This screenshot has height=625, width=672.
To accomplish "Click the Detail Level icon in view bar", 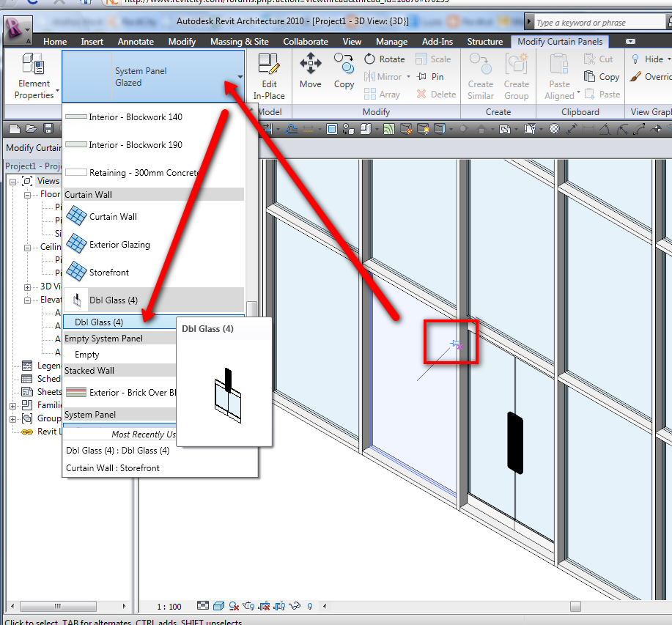I will pyautogui.click(x=203, y=606).
